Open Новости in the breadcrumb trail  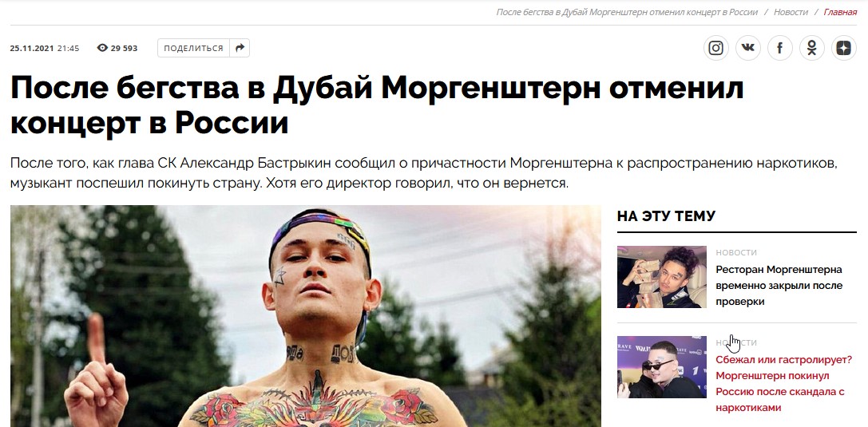click(791, 12)
